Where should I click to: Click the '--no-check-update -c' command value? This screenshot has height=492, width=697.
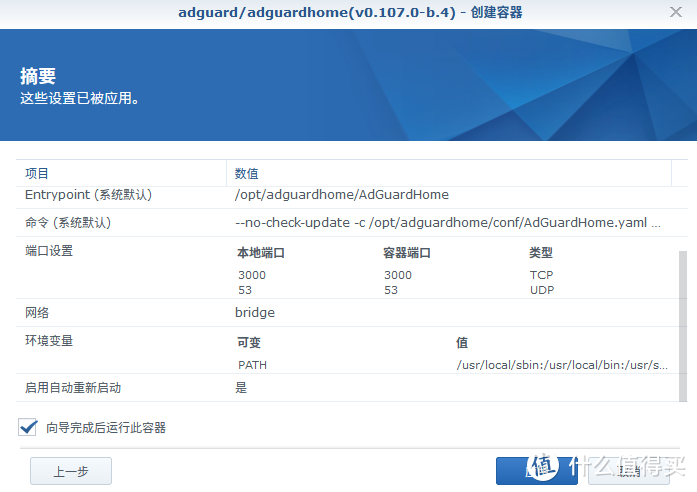pos(448,223)
